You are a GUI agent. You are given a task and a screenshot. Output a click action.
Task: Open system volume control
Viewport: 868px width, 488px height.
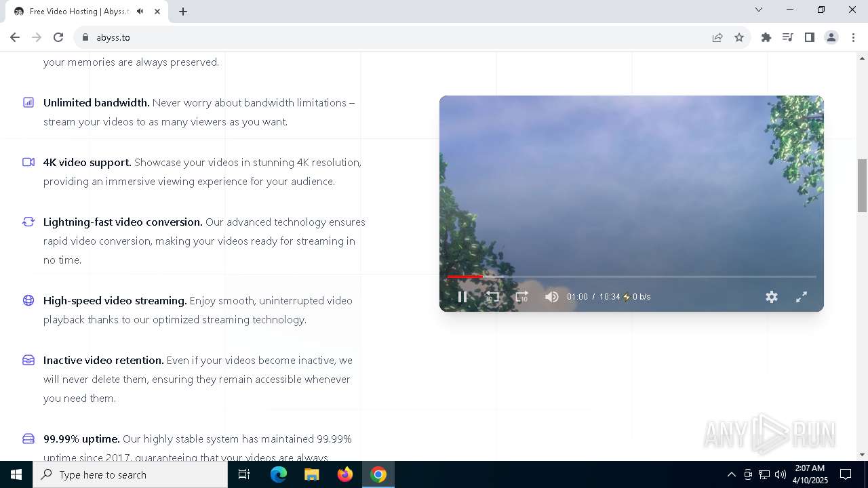pos(781,474)
